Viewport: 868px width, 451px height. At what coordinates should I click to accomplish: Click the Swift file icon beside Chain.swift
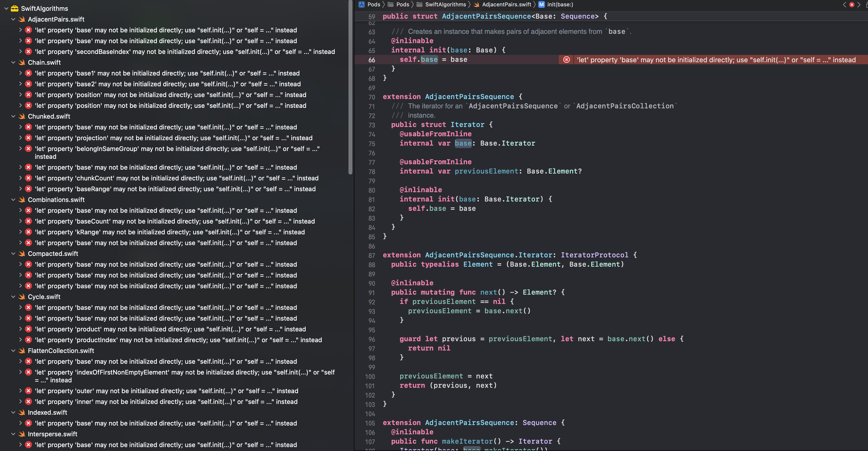(21, 62)
